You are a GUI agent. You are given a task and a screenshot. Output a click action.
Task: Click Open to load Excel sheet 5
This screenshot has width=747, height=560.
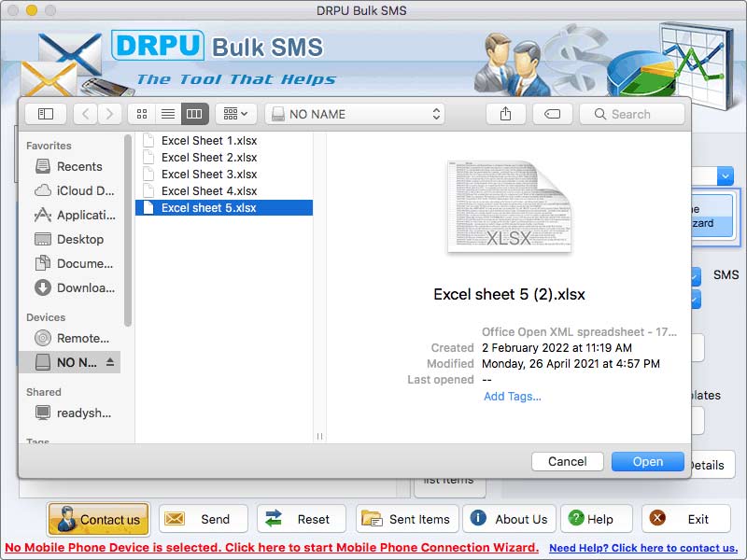(x=647, y=461)
